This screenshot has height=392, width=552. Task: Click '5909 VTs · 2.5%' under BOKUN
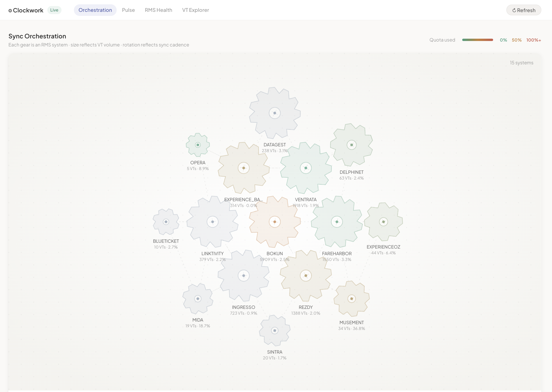(275, 260)
